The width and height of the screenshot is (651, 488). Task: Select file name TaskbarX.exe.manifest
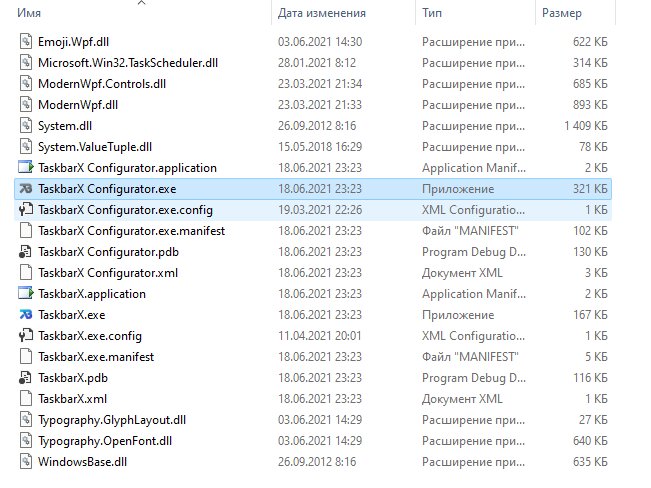96,357
